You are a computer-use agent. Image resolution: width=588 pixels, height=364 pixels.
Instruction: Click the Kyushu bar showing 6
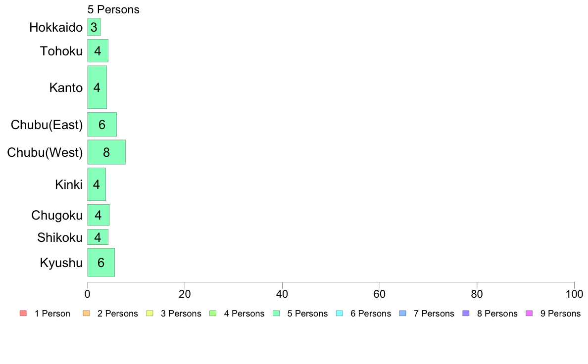(101, 263)
